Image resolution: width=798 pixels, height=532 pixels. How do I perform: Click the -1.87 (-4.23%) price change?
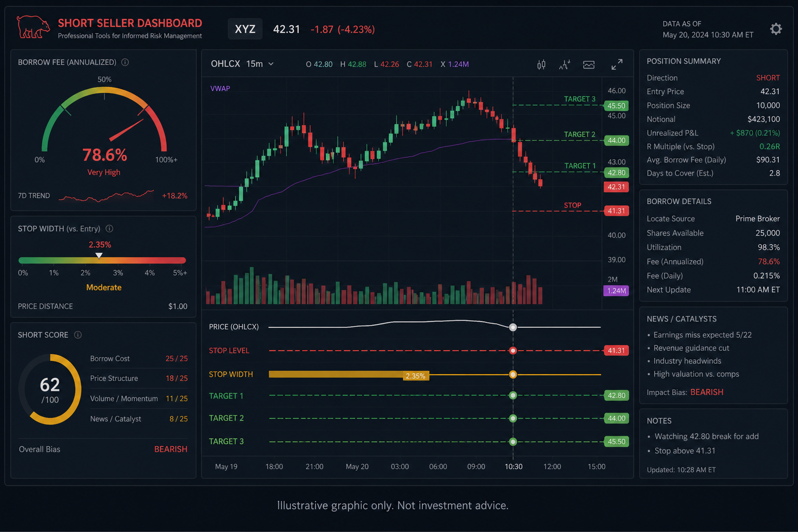pos(342,30)
